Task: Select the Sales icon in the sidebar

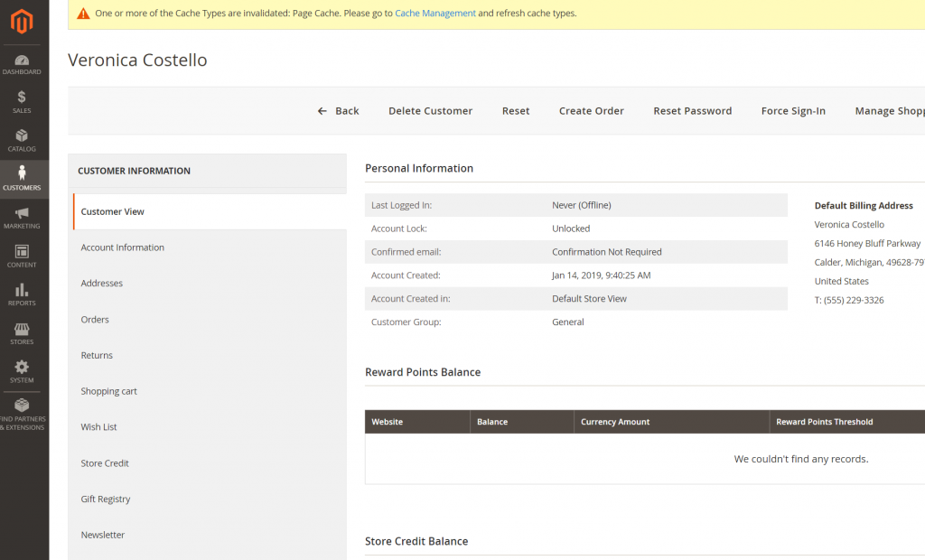Action: [22, 101]
